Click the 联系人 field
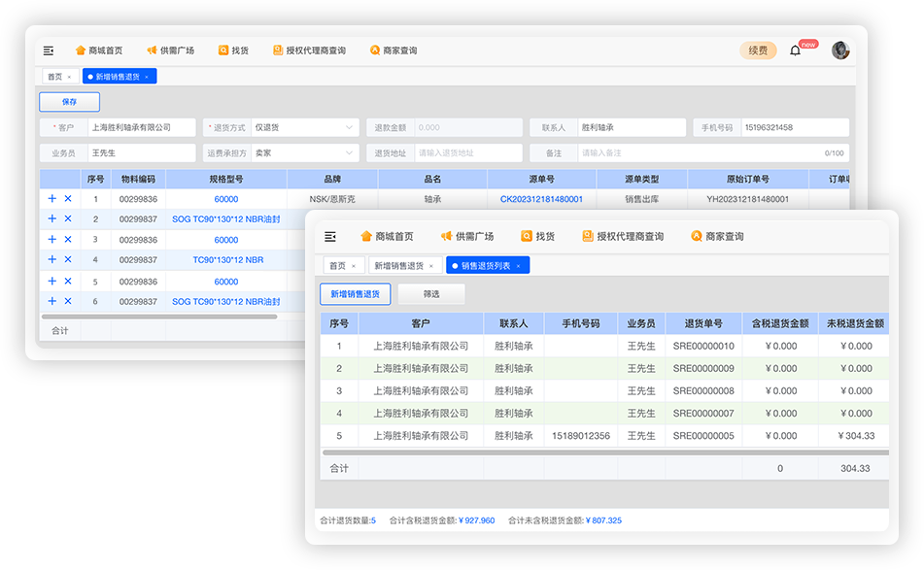The width and height of the screenshot is (924, 570). (x=632, y=127)
